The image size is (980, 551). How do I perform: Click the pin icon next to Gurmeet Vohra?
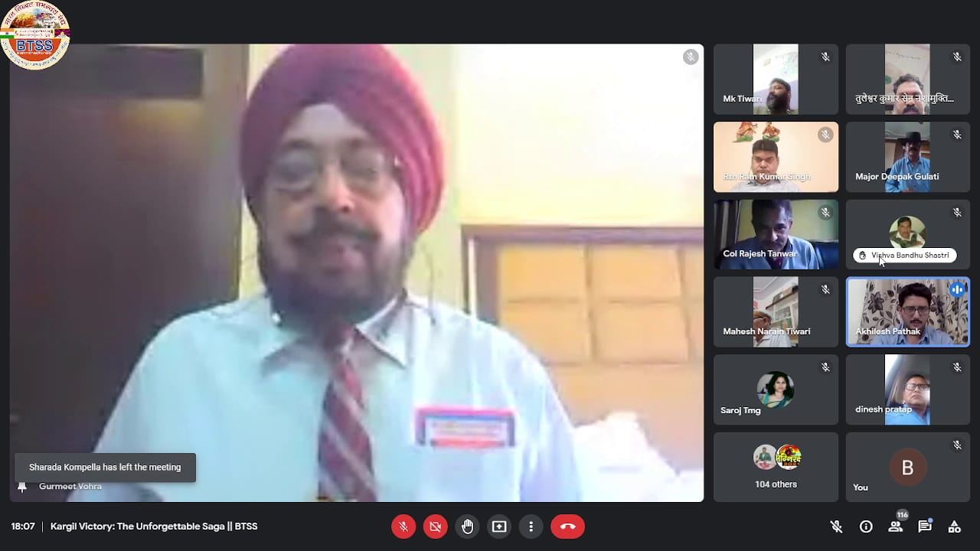click(22, 487)
